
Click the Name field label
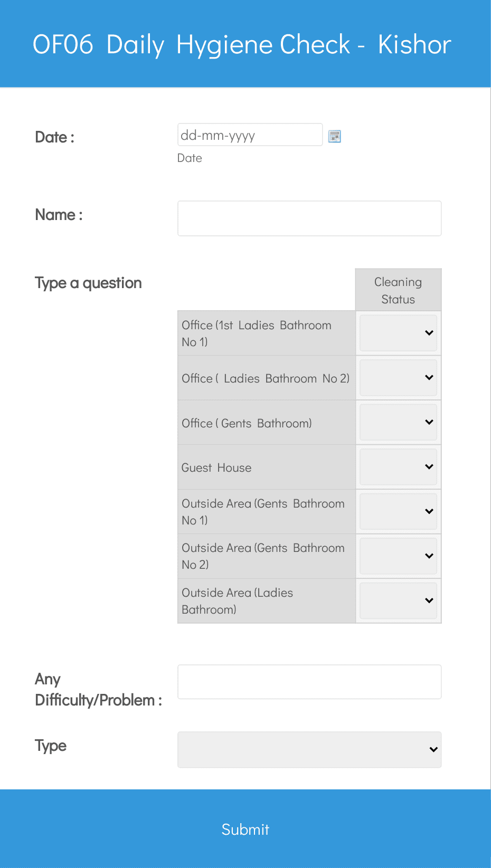pos(59,215)
